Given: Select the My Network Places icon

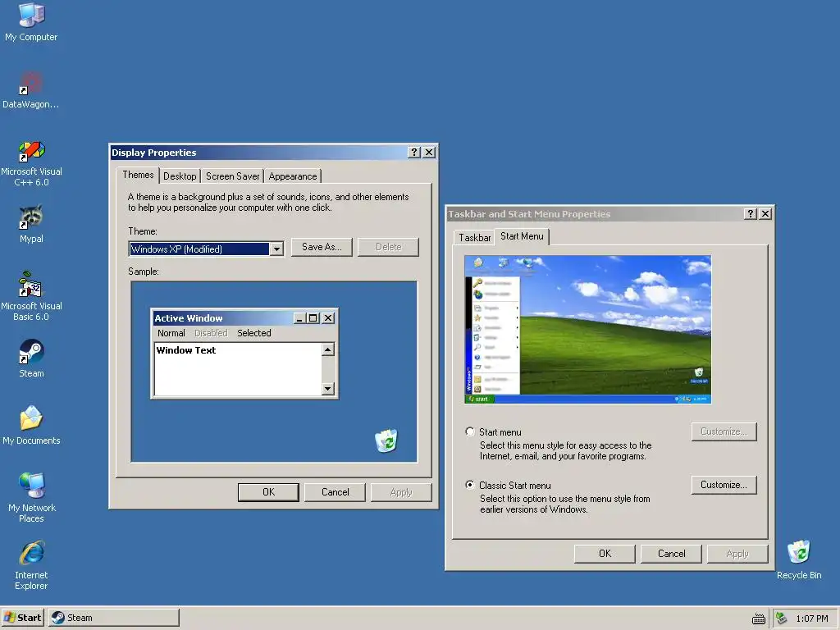Looking at the screenshot, I should [x=31, y=497].
